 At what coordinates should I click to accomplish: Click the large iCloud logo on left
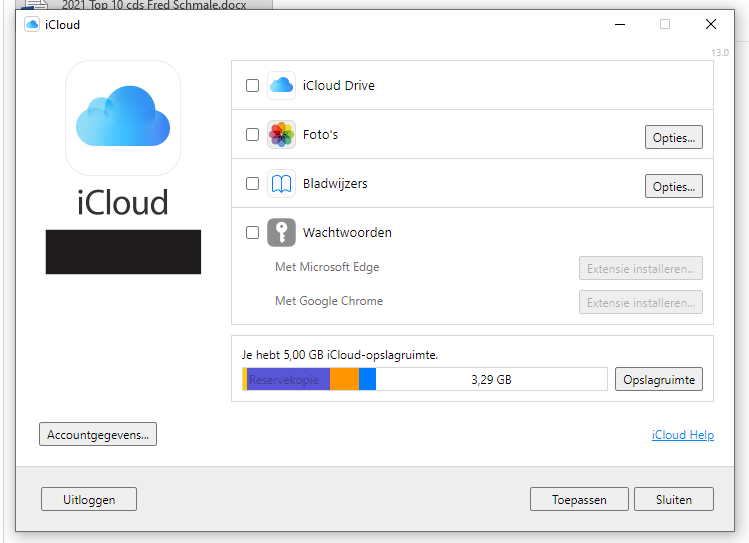[123, 117]
